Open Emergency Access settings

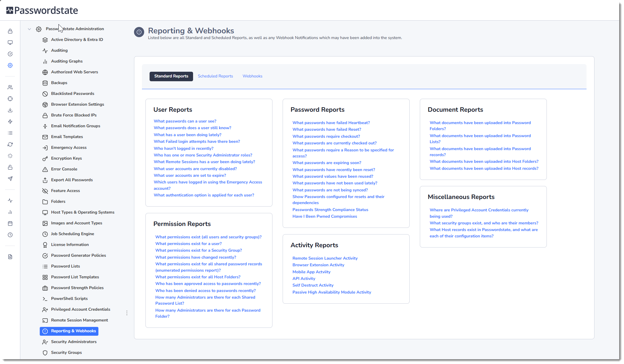tap(69, 148)
